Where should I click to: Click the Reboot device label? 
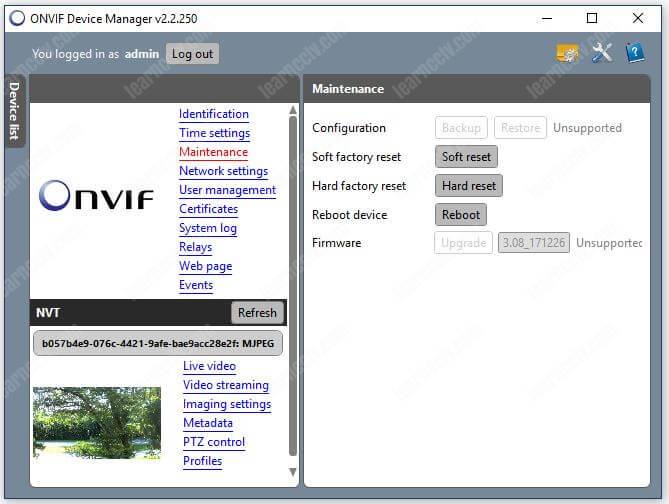pos(349,215)
